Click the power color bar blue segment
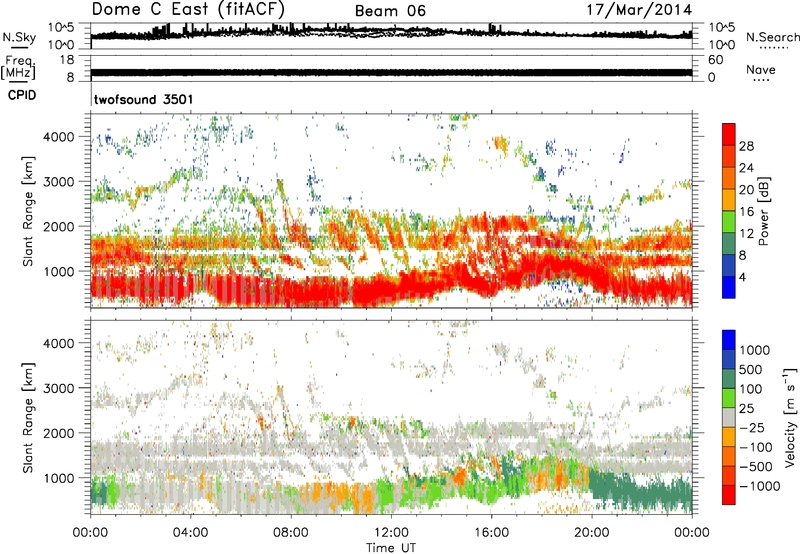This screenshot has width=800, height=554. click(x=729, y=287)
